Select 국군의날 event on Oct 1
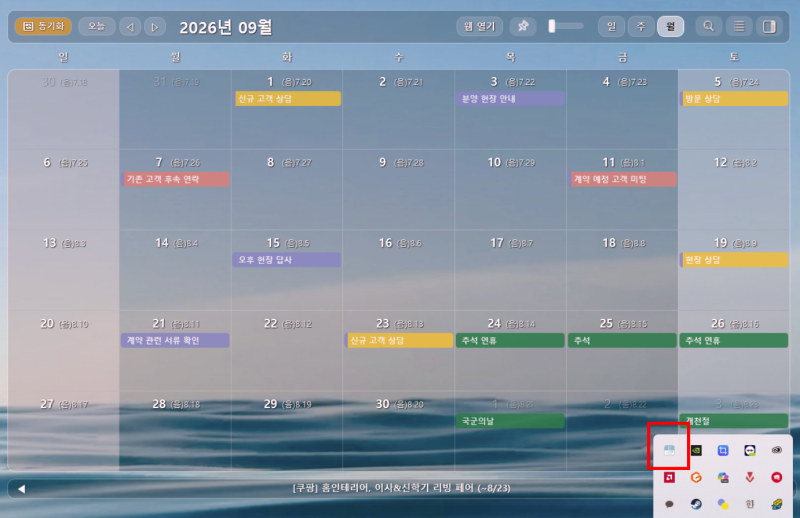Image resolution: width=800 pixels, height=518 pixels. pyautogui.click(x=511, y=421)
